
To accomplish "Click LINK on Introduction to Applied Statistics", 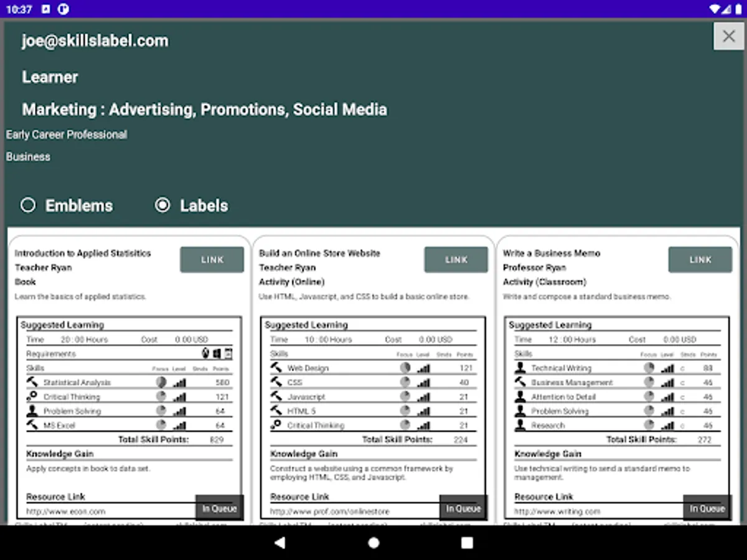I will (x=212, y=259).
